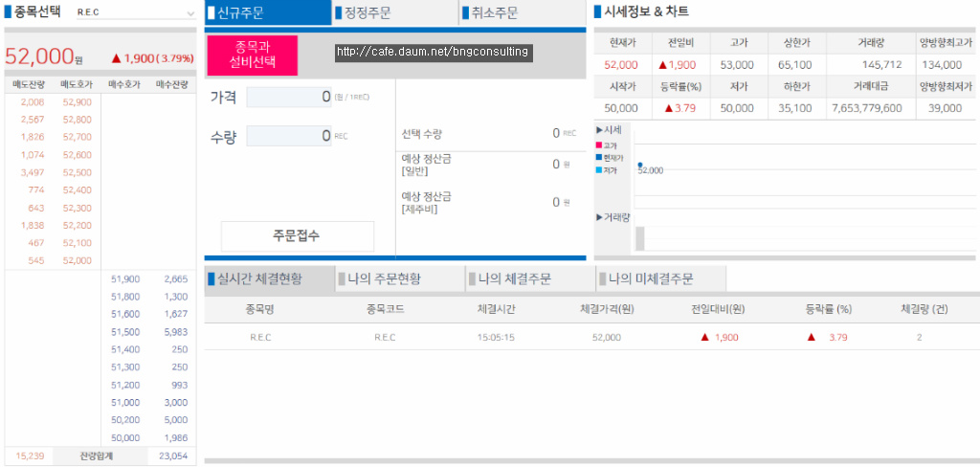Click the 종목코드 column header
Image resolution: width=980 pixels, height=467 pixels.
click(385, 309)
